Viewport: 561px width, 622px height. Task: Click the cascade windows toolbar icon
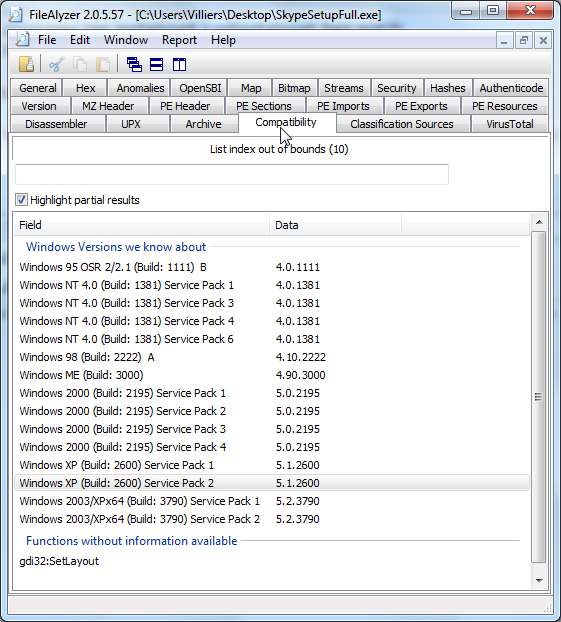pos(134,64)
